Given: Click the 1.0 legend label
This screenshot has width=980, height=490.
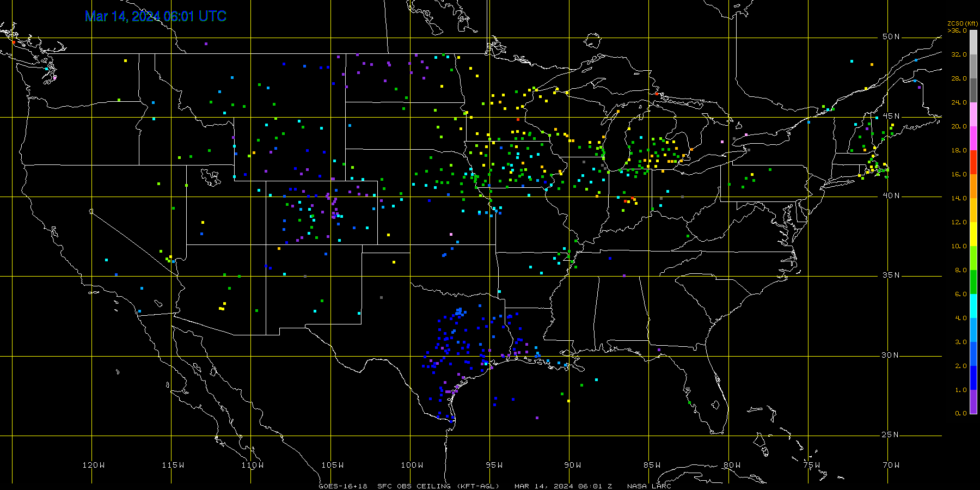Looking at the screenshot, I should click(x=960, y=390).
